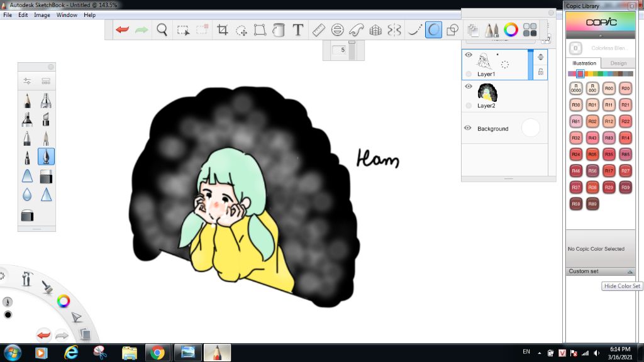The width and height of the screenshot is (644, 362).
Task: Open the Brush Palette from toolbar
Action: [492, 30]
